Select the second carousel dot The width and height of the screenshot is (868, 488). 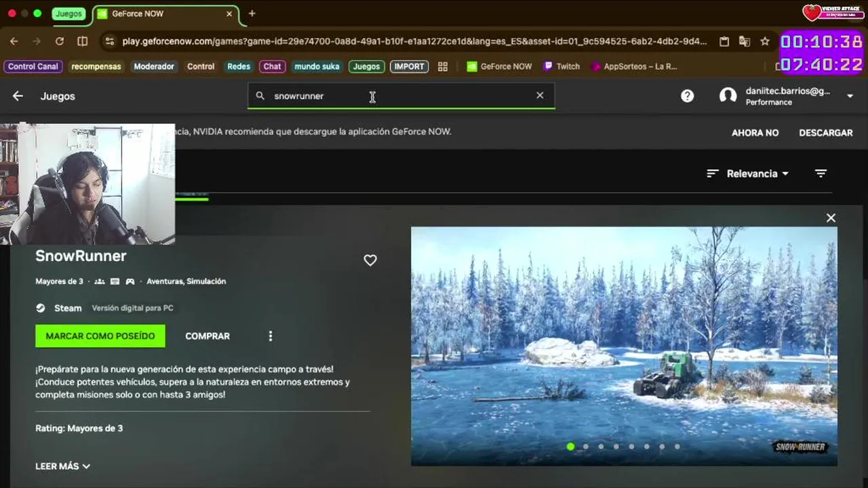[586, 447]
